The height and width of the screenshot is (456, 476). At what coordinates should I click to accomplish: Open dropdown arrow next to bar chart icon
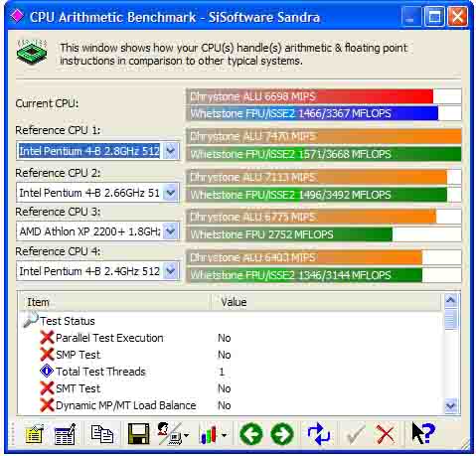coord(225,435)
